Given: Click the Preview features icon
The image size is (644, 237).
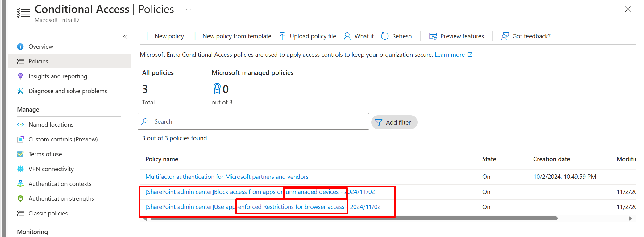Looking at the screenshot, I should click(433, 36).
